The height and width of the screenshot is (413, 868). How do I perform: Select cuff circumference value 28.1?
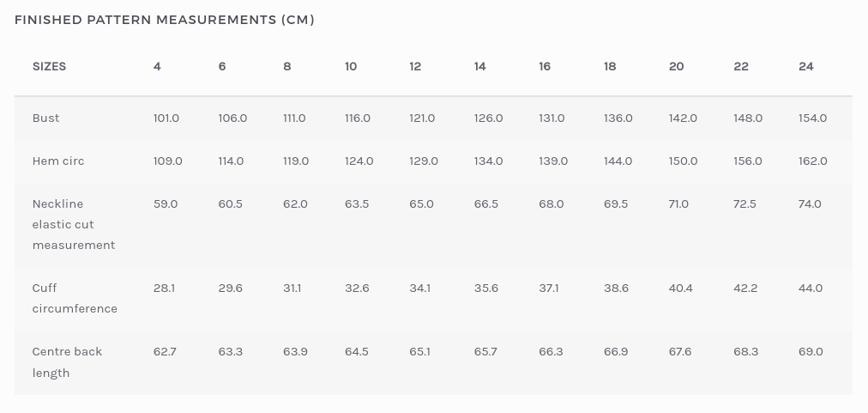(164, 288)
